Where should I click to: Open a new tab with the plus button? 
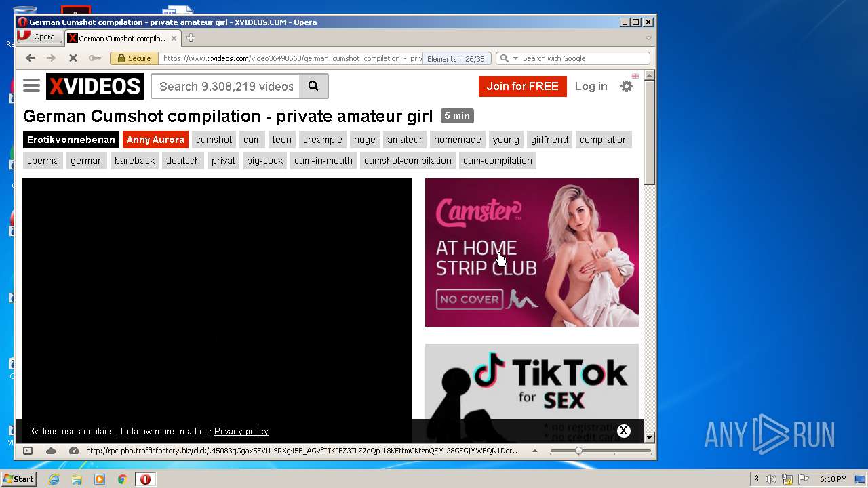click(x=191, y=38)
